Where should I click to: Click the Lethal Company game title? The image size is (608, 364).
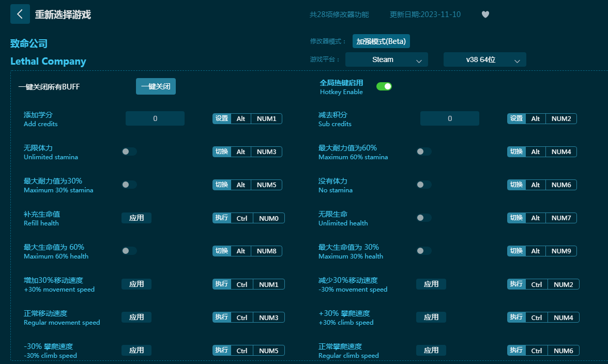tap(48, 61)
